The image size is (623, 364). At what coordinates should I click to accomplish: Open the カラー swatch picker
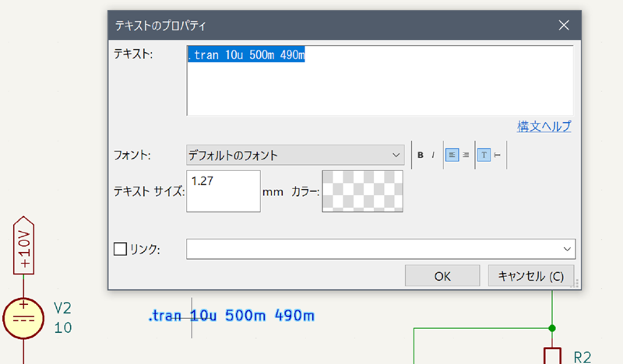[362, 191]
